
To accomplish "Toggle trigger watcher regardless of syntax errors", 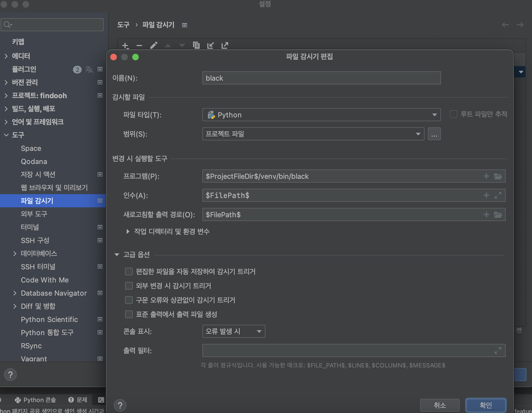I will (129, 300).
